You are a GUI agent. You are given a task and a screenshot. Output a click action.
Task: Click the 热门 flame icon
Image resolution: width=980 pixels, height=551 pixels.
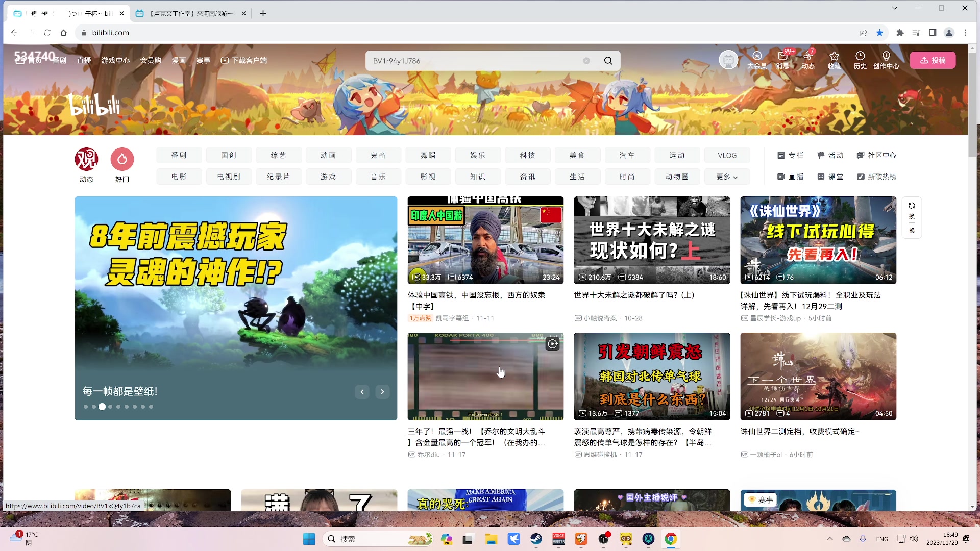pos(122,160)
